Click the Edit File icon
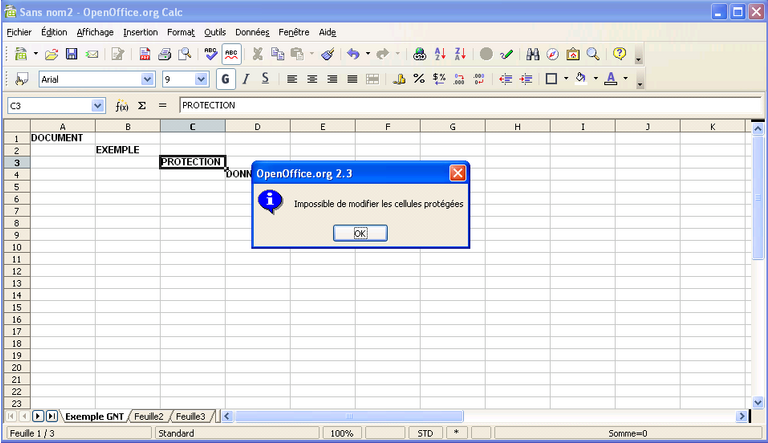Image resolution: width=768 pixels, height=443 pixels. click(118, 54)
